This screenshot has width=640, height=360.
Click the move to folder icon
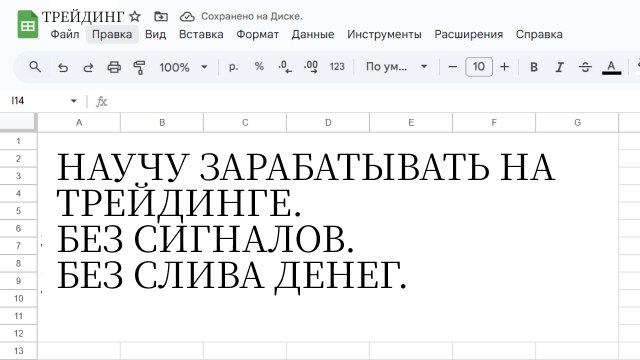pos(161,16)
